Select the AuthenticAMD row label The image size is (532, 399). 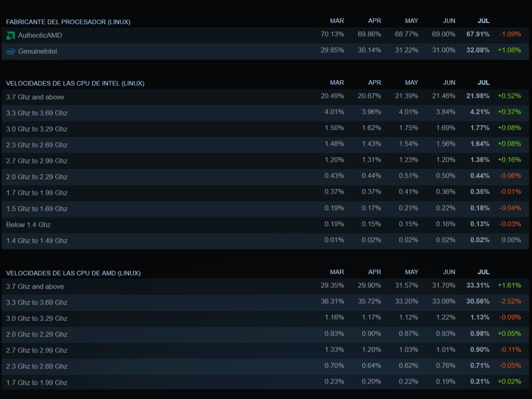click(40, 35)
